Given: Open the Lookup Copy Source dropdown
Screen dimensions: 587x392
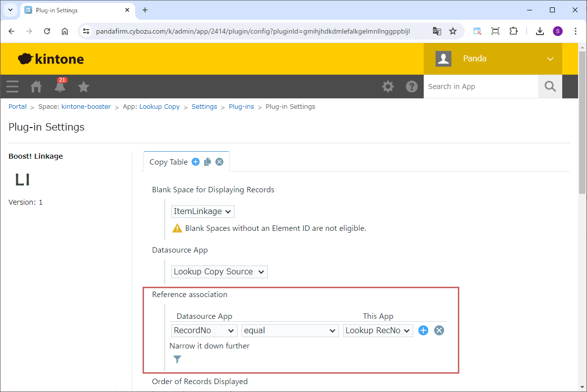Looking at the screenshot, I should click(x=219, y=271).
